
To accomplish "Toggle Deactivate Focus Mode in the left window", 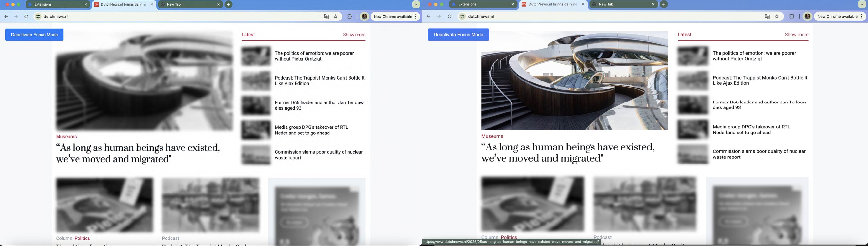I will point(34,35).
